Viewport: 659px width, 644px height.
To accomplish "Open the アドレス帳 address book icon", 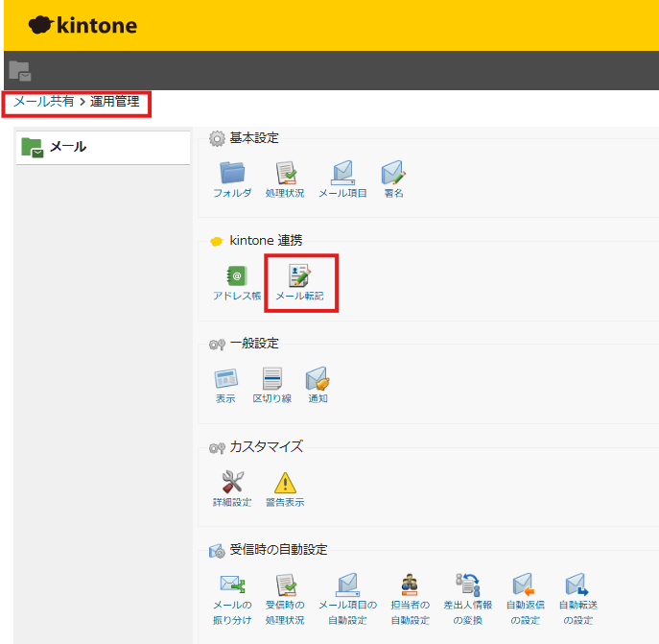I will [x=237, y=275].
